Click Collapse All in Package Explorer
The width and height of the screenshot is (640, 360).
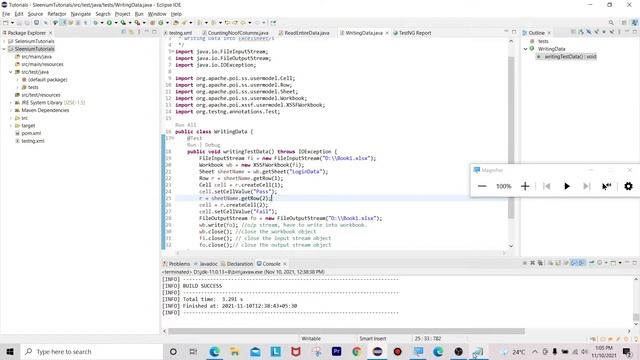pyautogui.click(x=124, y=32)
